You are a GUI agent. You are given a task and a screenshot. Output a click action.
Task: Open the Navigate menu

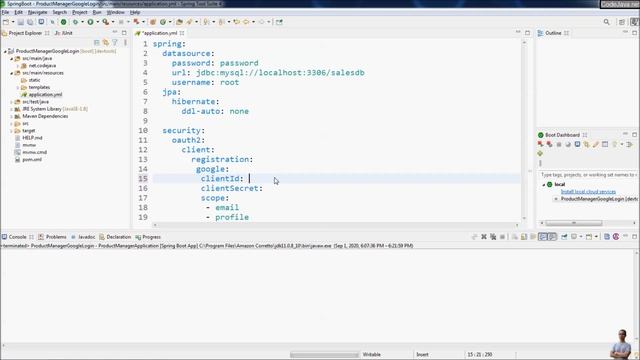pyautogui.click(x=37, y=13)
